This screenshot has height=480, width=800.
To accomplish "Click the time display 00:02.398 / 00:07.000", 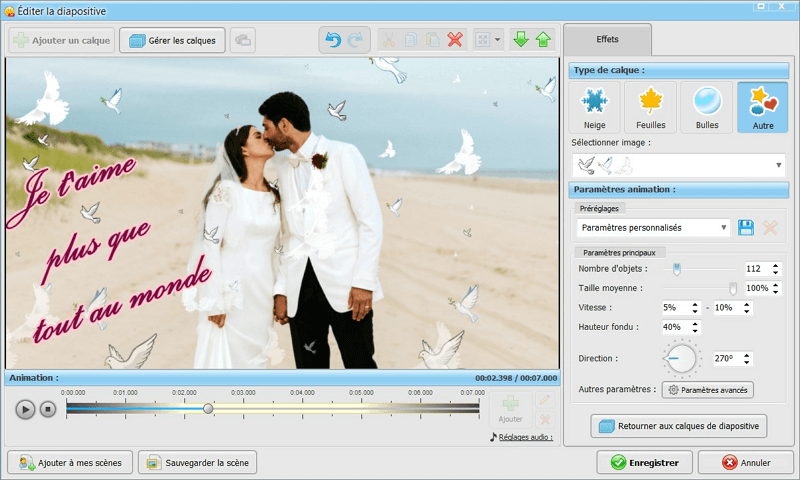I will tap(516, 378).
